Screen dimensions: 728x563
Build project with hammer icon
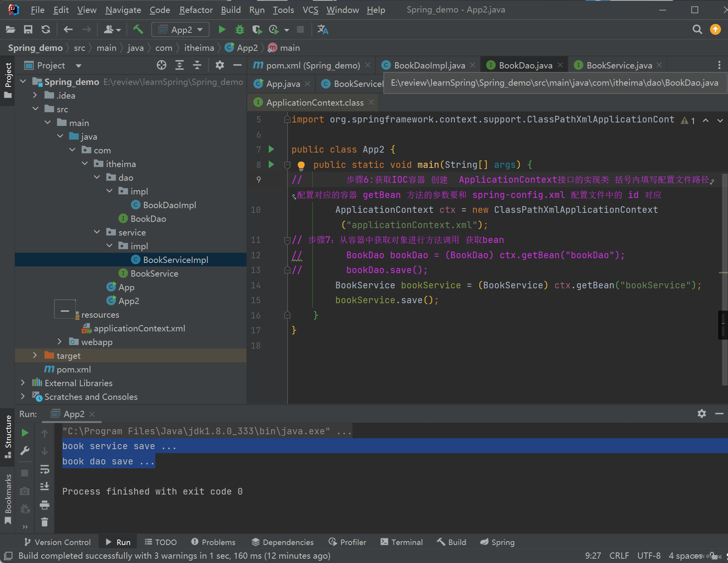[138, 29]
